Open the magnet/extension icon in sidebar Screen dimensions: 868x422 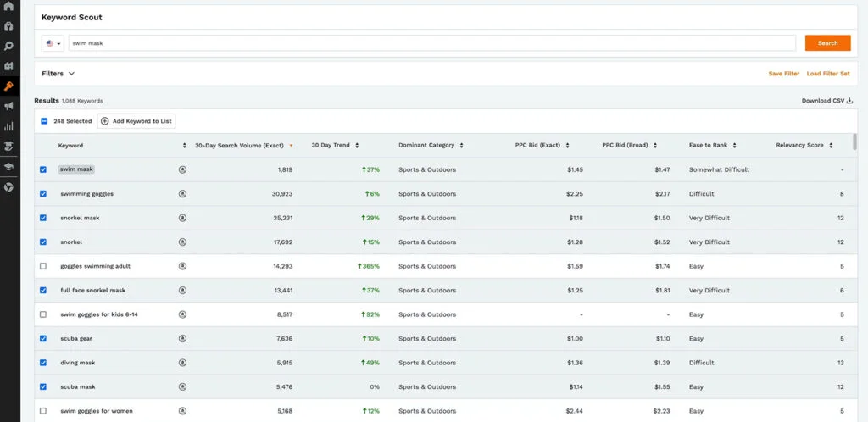point(8,26)
